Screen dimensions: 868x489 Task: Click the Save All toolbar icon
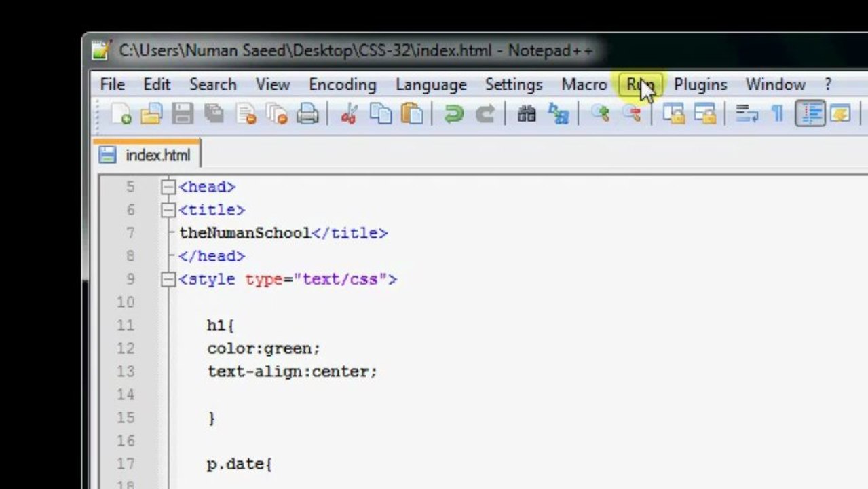214,113
